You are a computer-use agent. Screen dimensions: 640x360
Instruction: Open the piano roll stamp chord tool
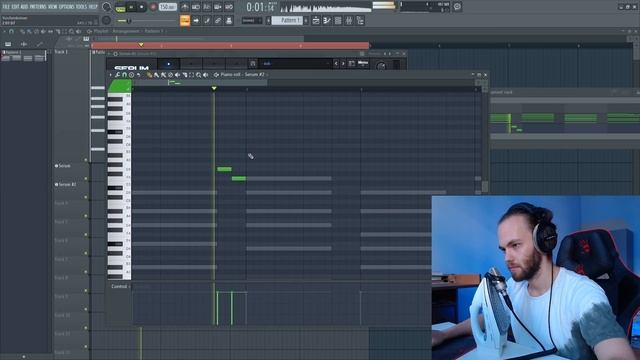coord(131,75)
